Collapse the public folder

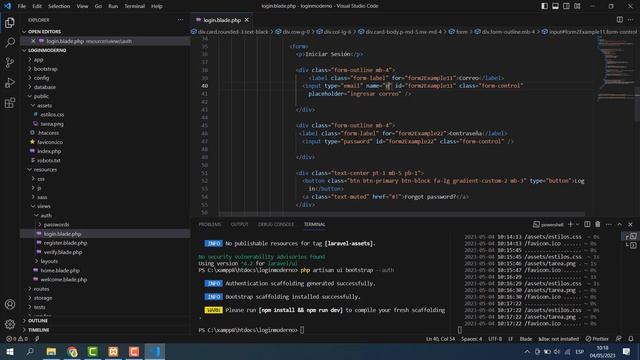41,96
